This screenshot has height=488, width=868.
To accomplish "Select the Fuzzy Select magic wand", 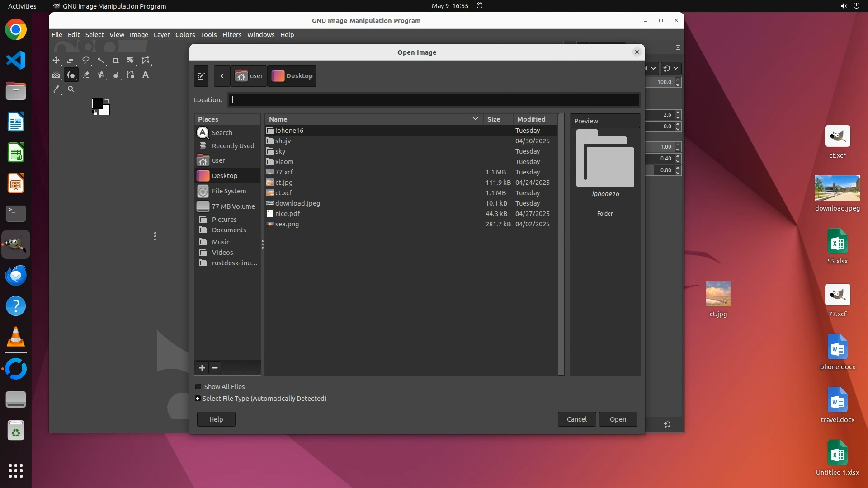I will point(101,61).
